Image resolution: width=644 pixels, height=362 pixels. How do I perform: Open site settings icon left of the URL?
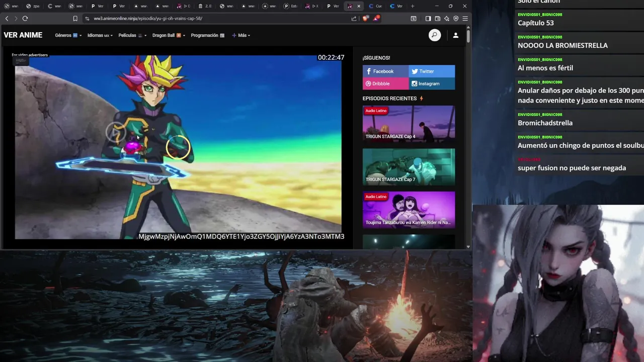pyautogui.click(x=87, y=19)
